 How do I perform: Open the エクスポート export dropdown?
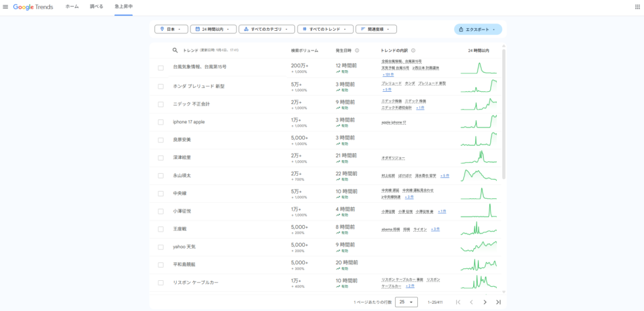coord(478,29)
